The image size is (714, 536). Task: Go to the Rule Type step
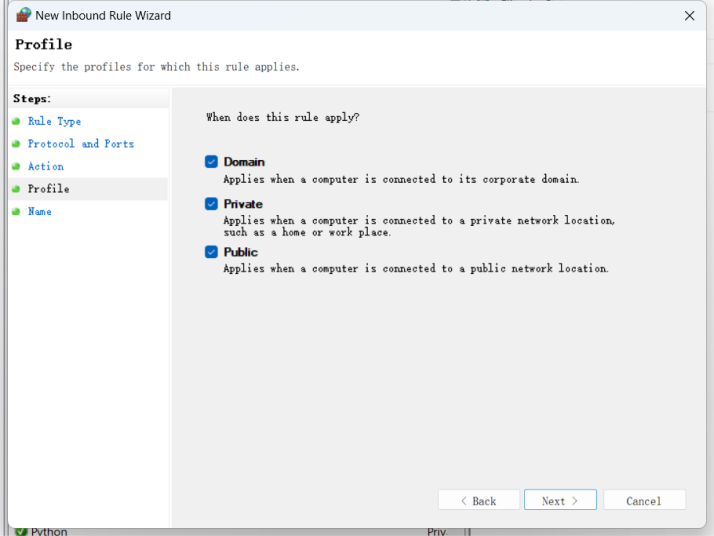pyautogui.click(x=54, y=122)
